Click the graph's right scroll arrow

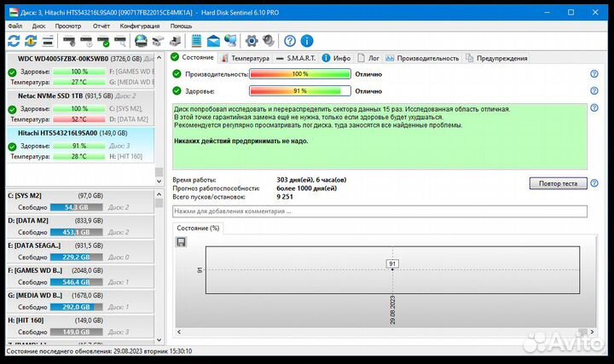tap(592, 332)
